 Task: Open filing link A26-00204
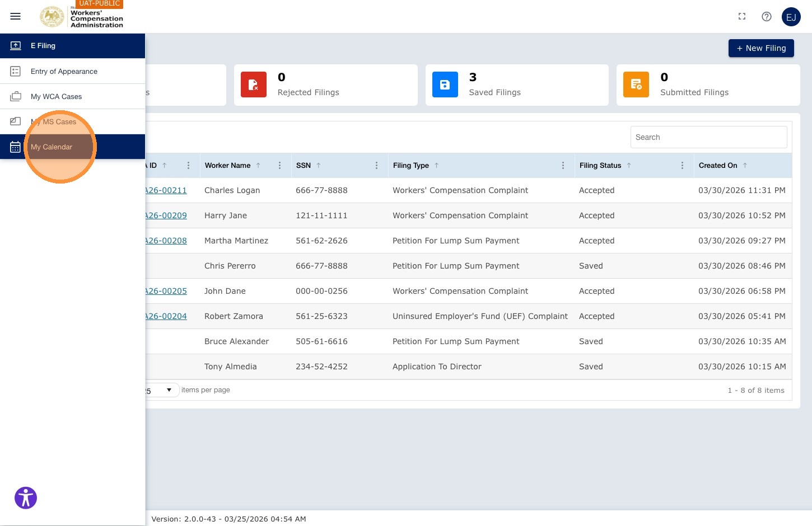pos(166,316)
